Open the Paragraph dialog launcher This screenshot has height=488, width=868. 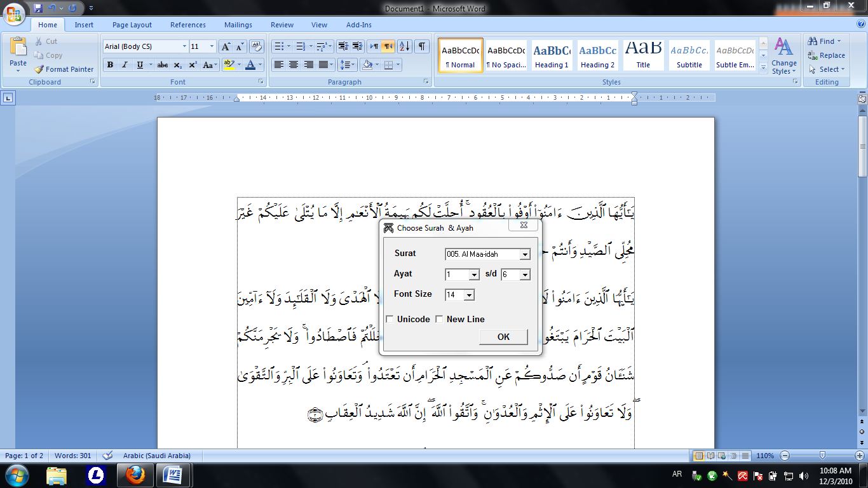pyautogui.click(x=426, y=82)
